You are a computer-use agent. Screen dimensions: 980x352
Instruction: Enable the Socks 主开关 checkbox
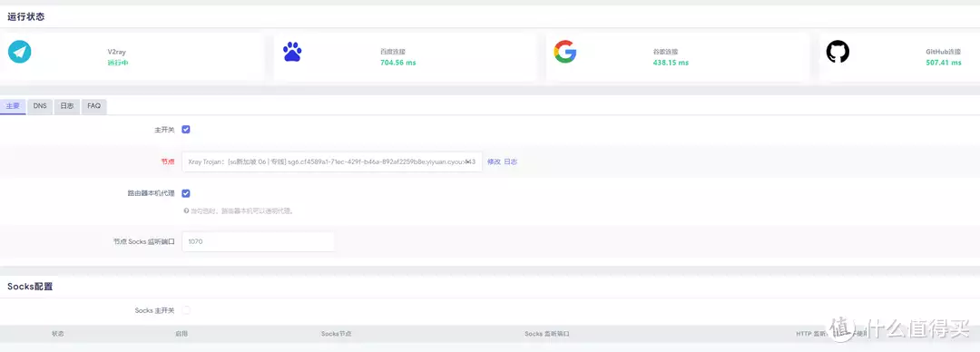[186, 310]
